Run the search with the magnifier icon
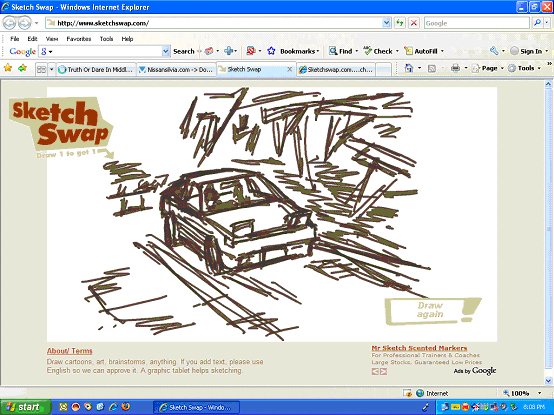The height and width of the screenshot is (415, 554). pyautogui.click(x=537, y=23)
